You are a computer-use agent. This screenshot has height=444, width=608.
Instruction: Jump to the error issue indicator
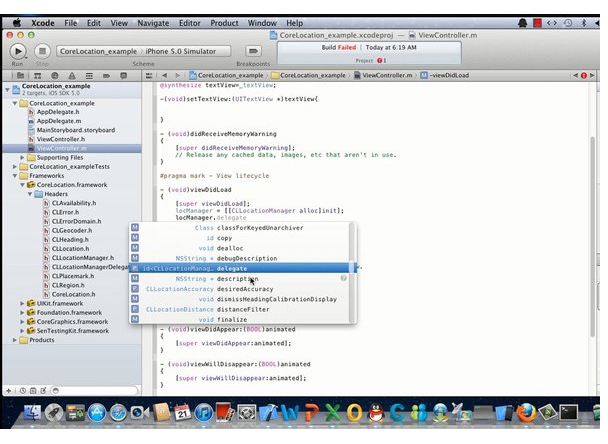584,76
